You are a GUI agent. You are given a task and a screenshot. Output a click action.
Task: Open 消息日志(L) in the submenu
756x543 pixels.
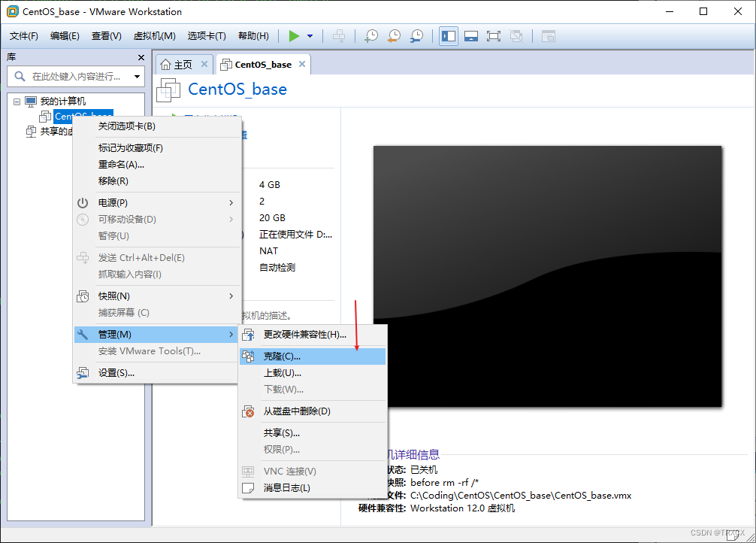(x=313, y=488)
